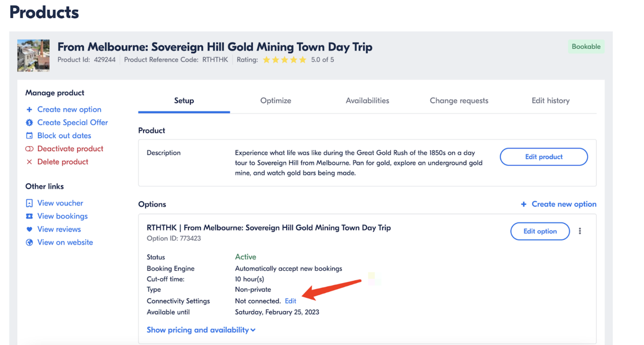The width and height of the screenshot is (644, 345).
Task: Click the Create Special Offer badge icon
Action: point(29,122)
